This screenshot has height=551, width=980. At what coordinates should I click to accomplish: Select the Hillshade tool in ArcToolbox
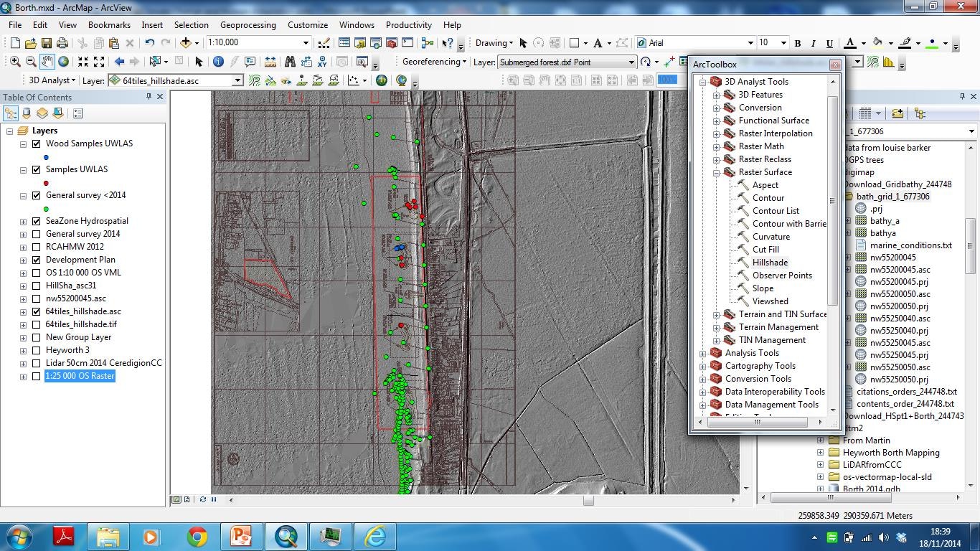coord(770,263)
